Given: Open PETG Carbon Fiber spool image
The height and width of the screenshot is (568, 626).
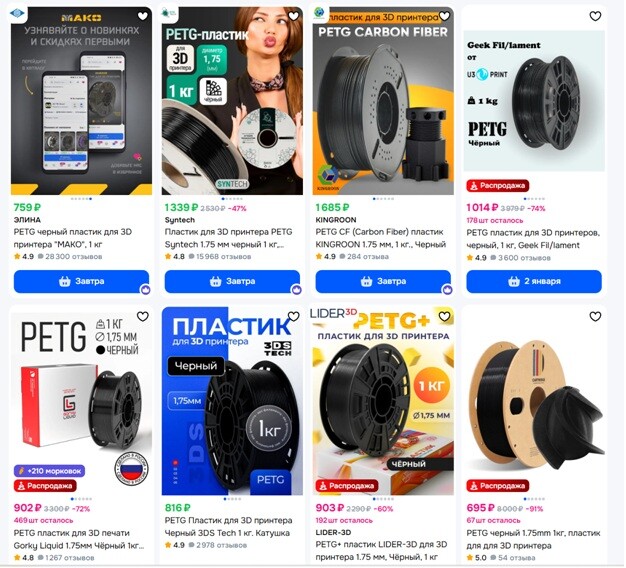Looking at the screenshot, I should tap(383, 101).
